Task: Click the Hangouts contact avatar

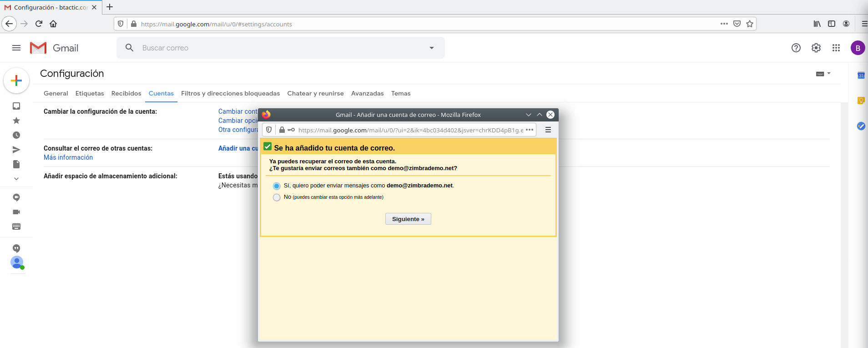Action: [x=17, y=262]
